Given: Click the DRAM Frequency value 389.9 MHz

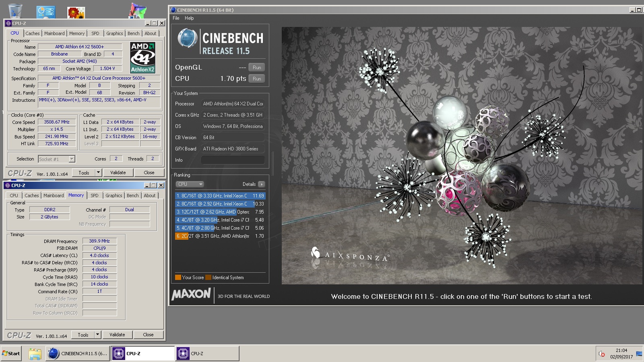Looking at the screenshot, I should tap(99, 241).
